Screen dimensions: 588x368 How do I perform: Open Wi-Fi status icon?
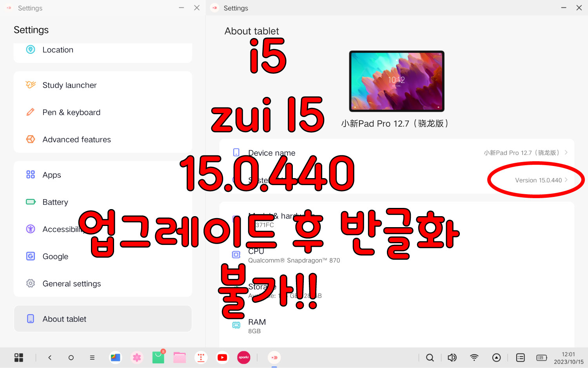click(474, 357)
